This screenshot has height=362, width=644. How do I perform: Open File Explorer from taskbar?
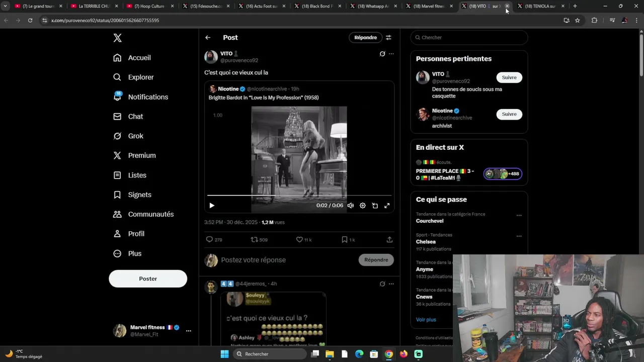330,354
